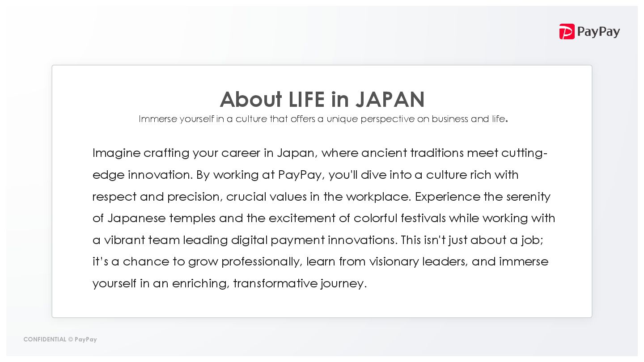Click the PayPay wordmark beside the logo

[598, 32]
